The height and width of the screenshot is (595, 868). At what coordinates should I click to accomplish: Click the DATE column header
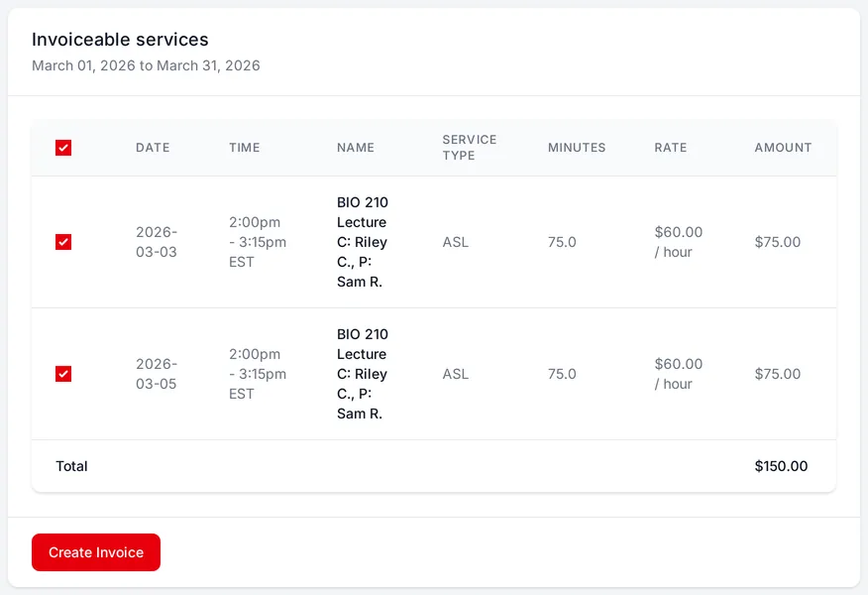click(x=153, y=148)
